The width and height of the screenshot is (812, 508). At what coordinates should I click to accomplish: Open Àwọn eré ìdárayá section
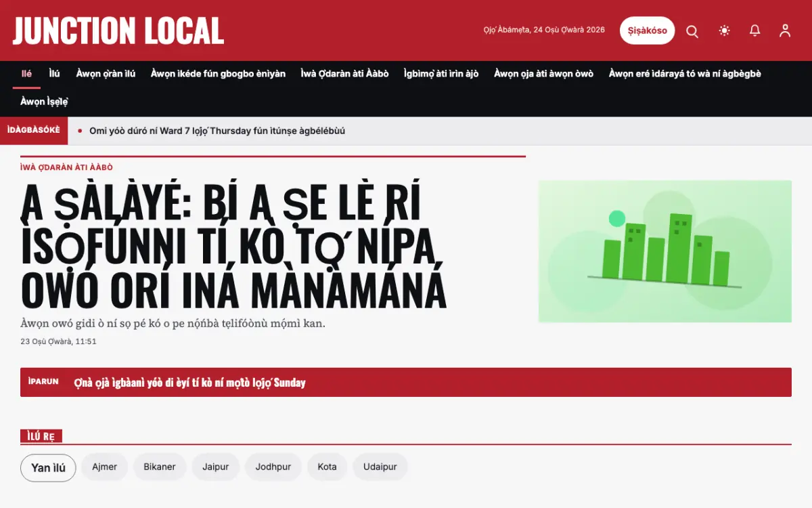click(x=685, y=74)
